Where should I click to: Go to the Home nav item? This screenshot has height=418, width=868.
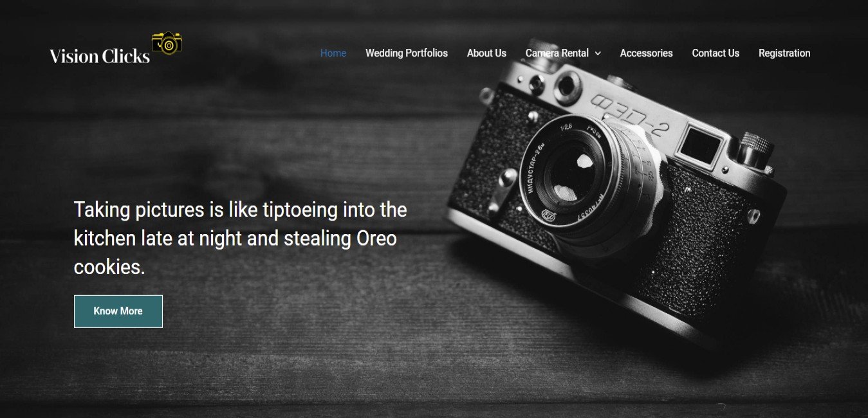pos(333,53)
